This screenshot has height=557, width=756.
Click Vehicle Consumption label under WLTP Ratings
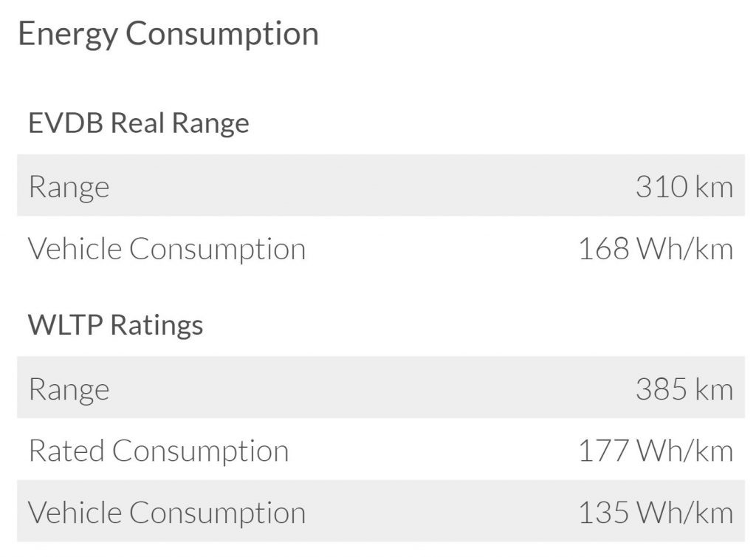coord(167,513)
